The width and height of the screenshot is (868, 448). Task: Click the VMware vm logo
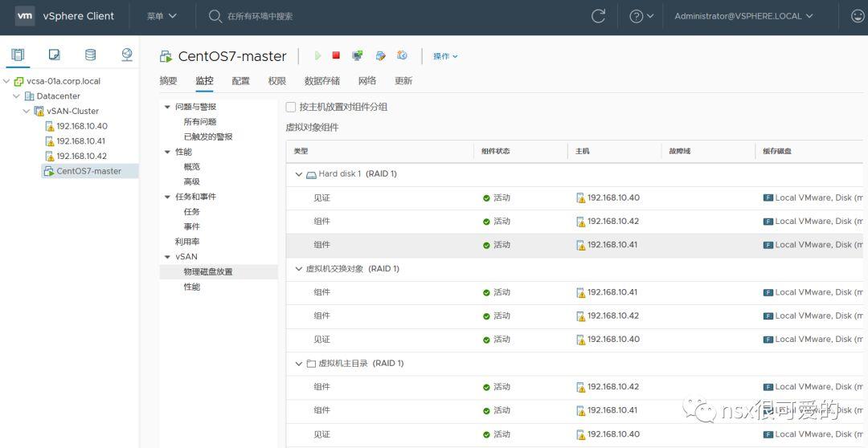point(24,15)
